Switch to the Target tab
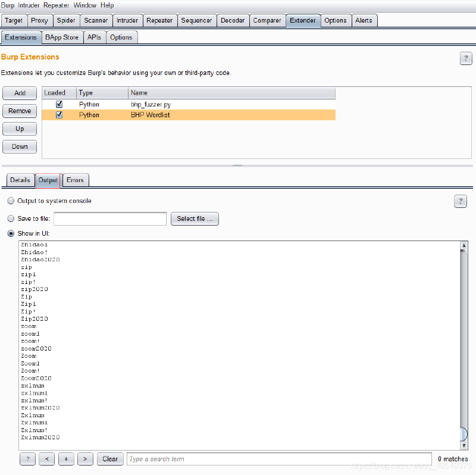476x475 pixels. 14,21
